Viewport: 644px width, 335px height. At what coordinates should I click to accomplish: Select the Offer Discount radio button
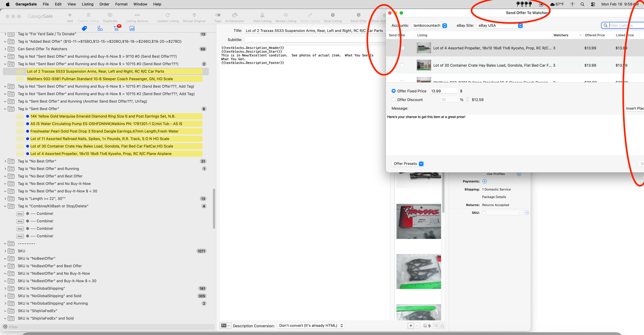tap(393, 100)
